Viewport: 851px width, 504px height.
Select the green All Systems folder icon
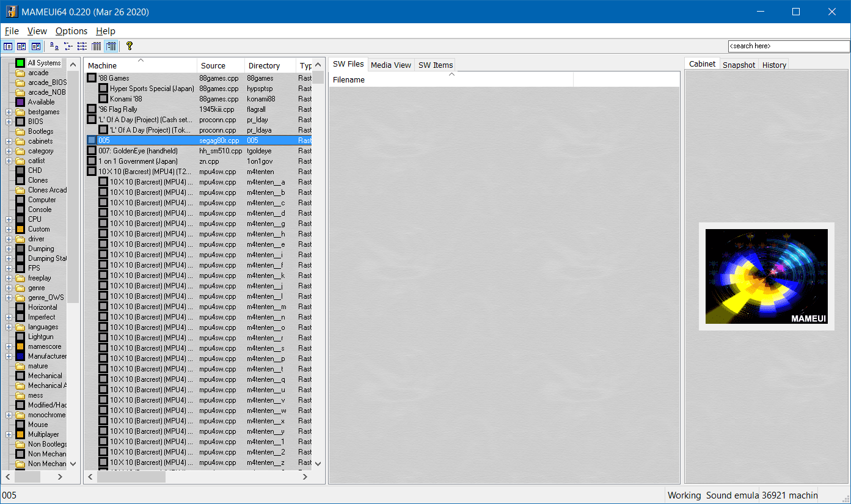20,63
